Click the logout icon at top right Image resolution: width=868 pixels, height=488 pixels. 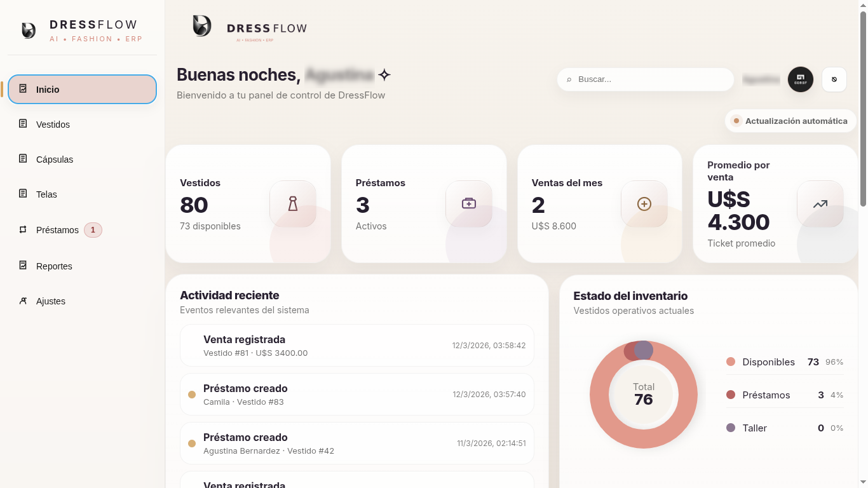pos(834,79)
